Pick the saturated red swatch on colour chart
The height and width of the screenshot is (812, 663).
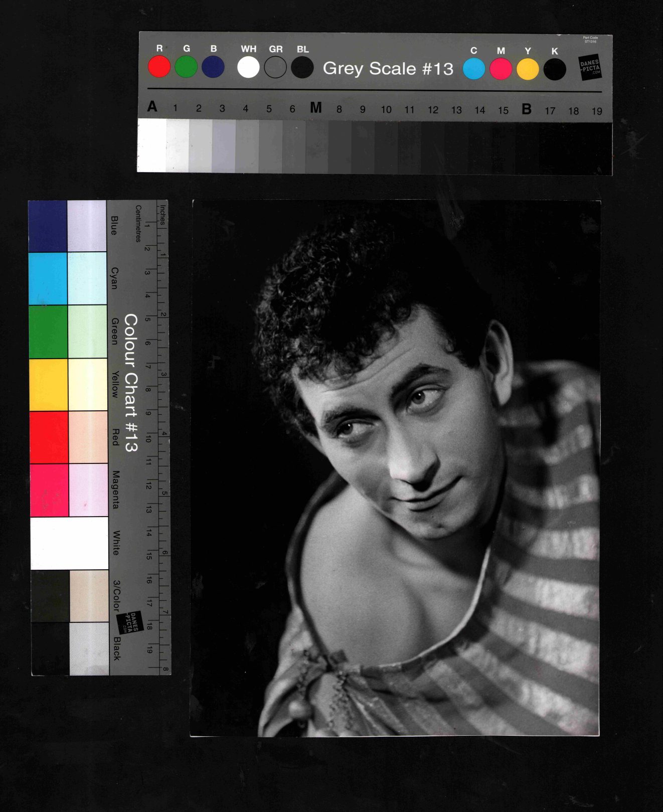point(49,437)
